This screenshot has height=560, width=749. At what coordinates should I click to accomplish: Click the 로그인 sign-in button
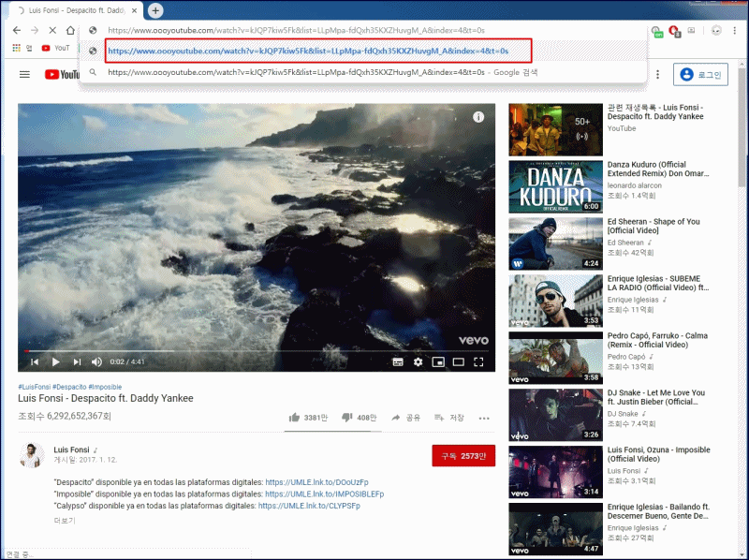tap(700, 75)
